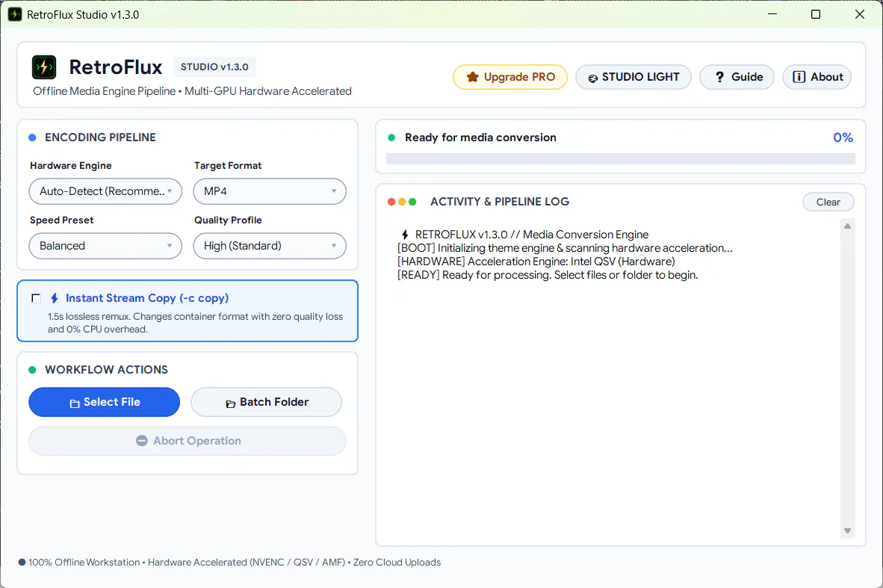
Task: Click the dark dot in the footer status bar
Action: coord(22,562)
